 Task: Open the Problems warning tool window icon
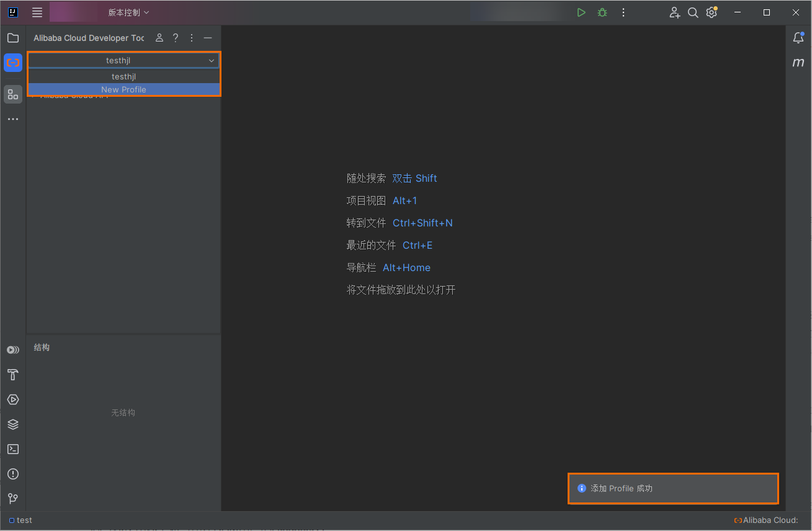(x=13, y=474)
